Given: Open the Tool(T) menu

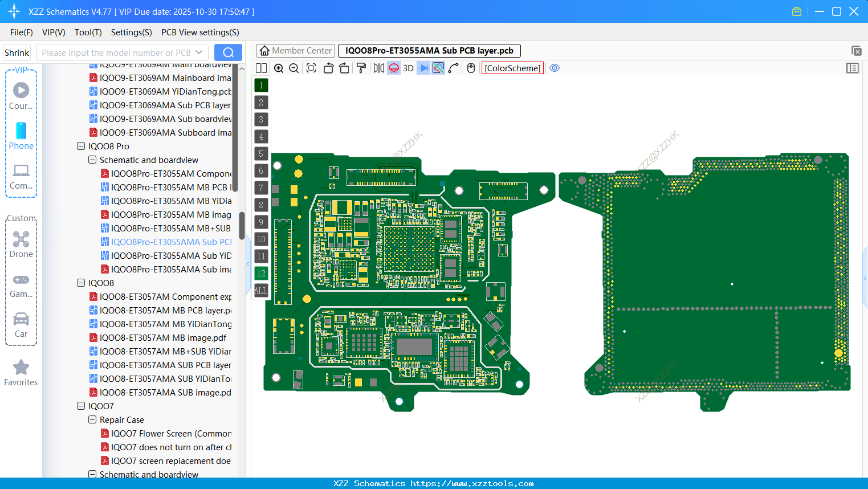Looking at the screenshot, I should (88, 32).
